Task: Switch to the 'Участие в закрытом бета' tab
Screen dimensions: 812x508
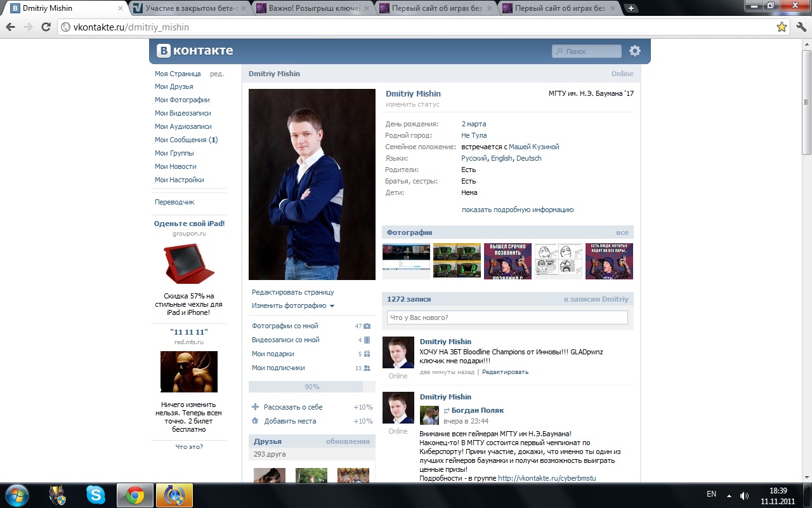Action: [188, 8]
